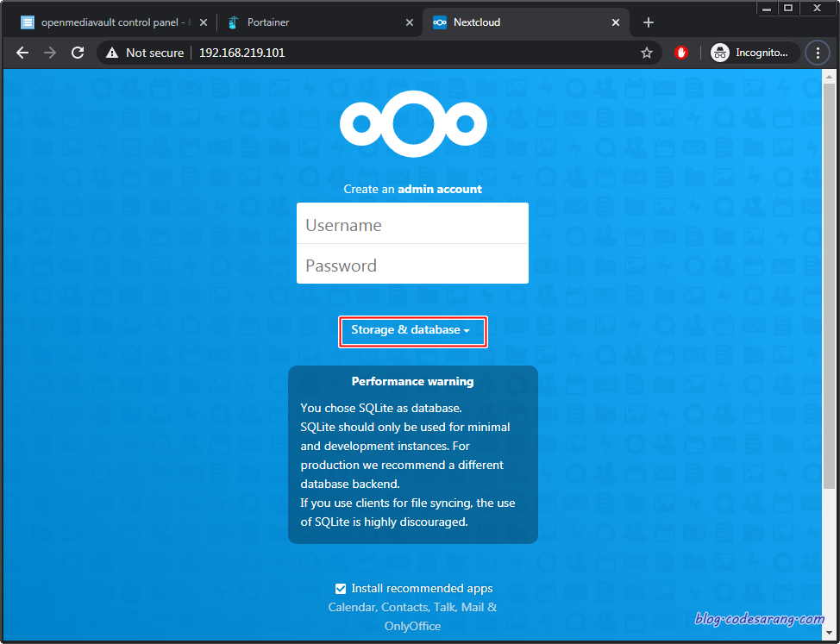
Task: Expand the Storage & database section
Action: click(412, 331)
